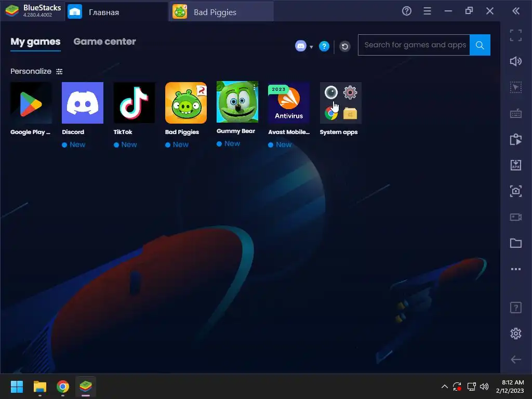Launch the Google Play app
The height and width of the screenshot is (399, 532).
pos(31,103)
